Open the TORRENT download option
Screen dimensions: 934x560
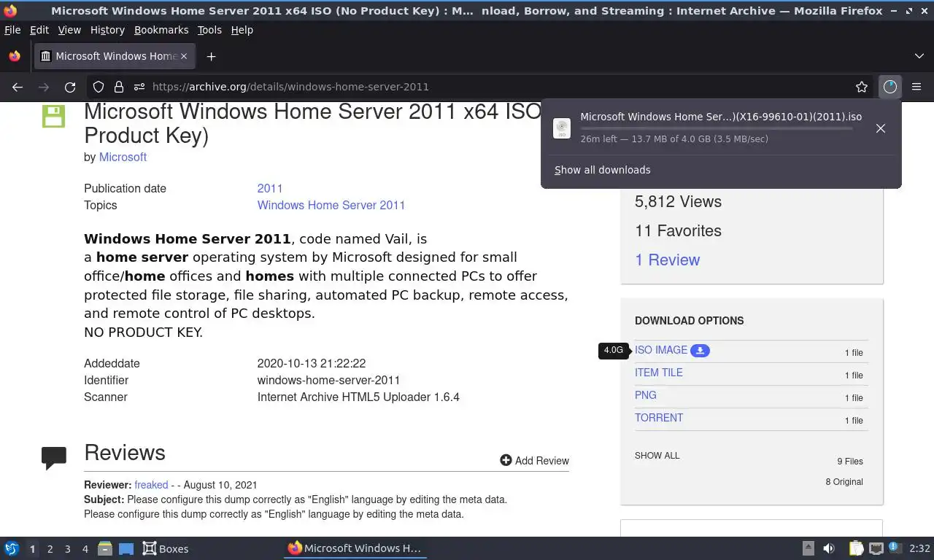pos(659,418)
